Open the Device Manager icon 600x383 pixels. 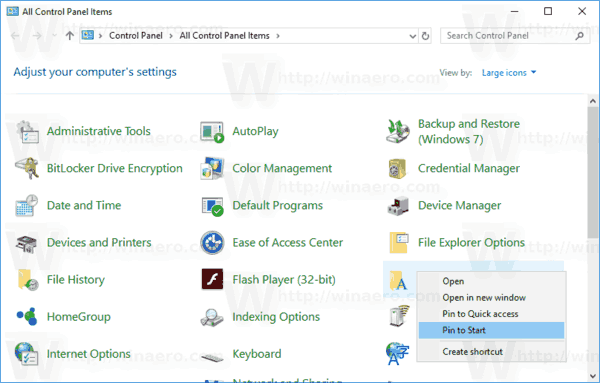pos(398,206)
